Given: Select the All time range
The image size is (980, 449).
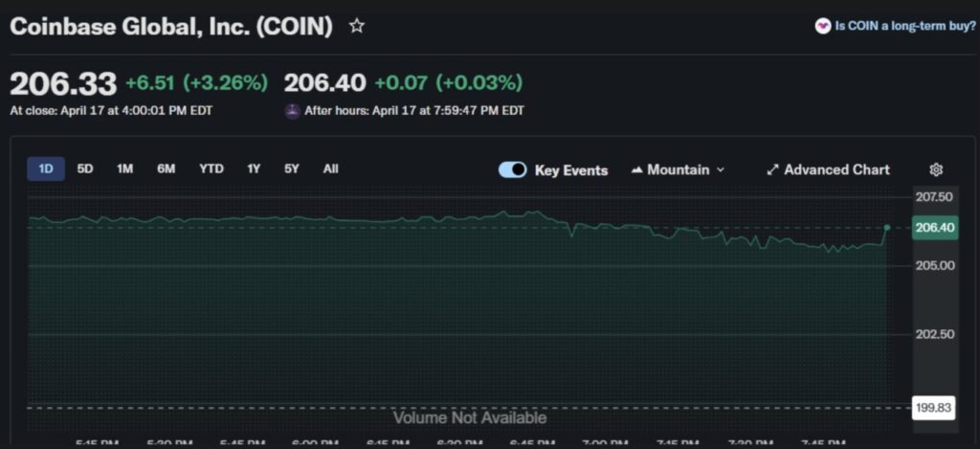Looking at the screenshot, I should pos(330,169).
